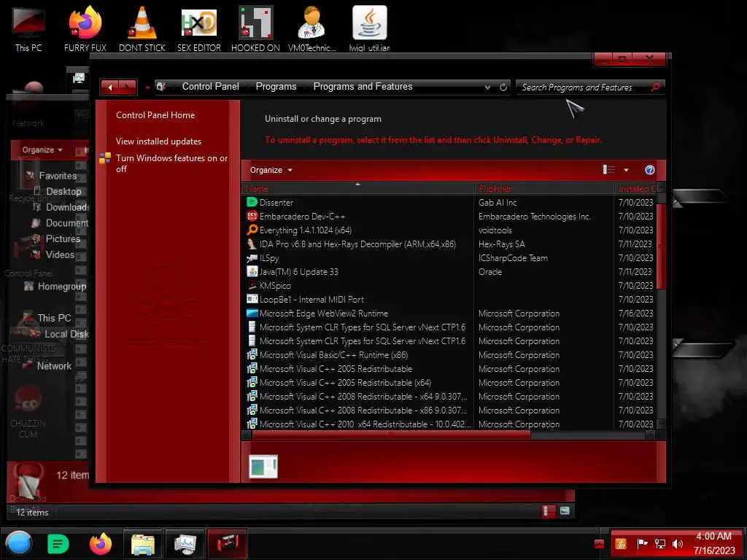Click the Hex-Rays SA publisher cell
The image size is (747, 560).
(502, 244)
